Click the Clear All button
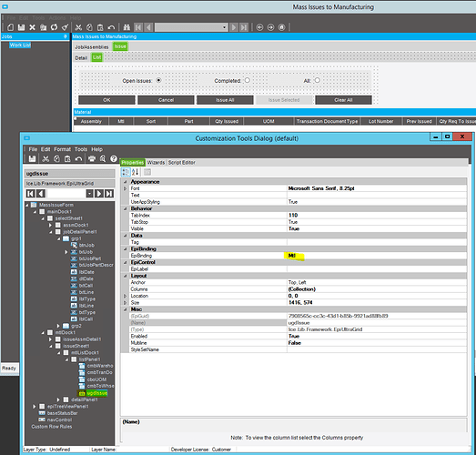 coord(343,100)
